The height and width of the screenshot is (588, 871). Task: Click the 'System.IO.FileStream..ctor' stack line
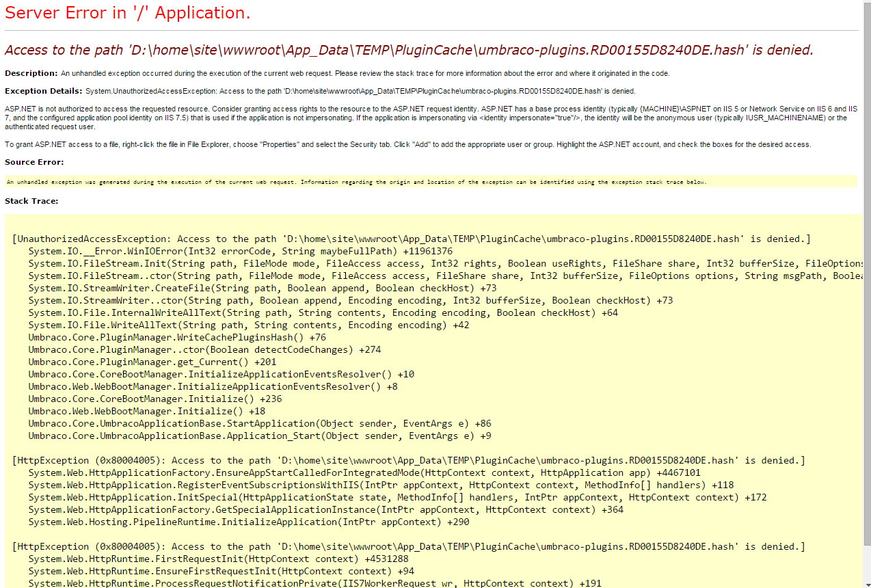click(445, 276)
